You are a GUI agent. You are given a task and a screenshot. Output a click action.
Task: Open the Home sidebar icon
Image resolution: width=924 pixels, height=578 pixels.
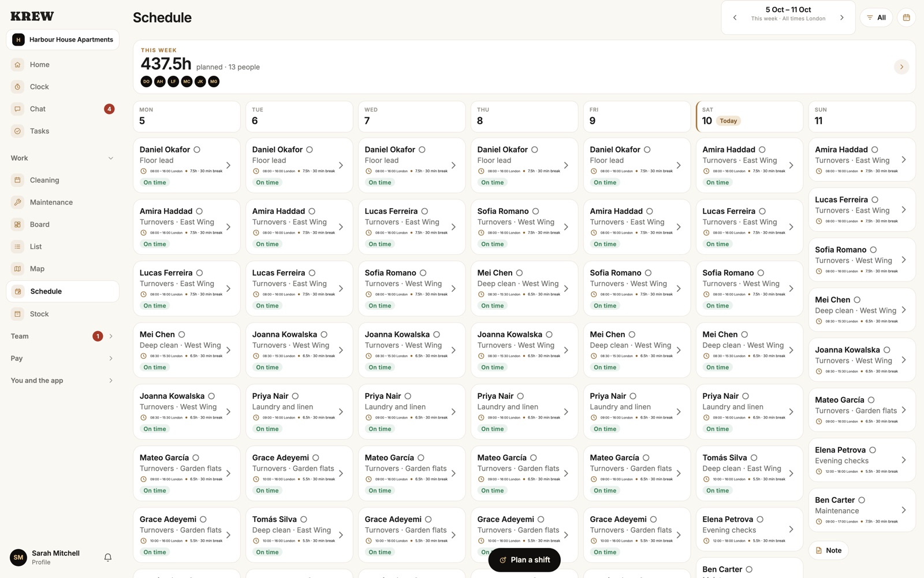[x=17, y=65]
